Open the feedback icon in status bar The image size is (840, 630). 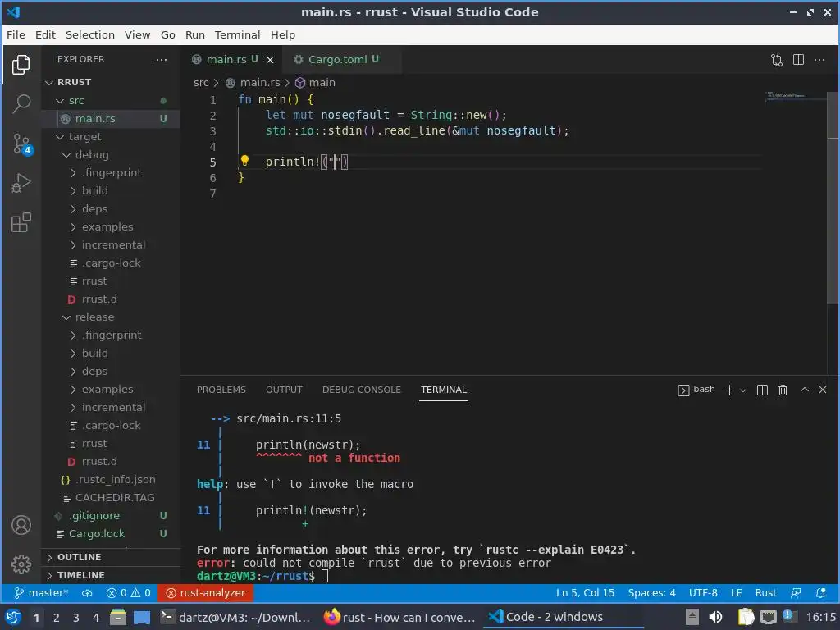click(x=796, y=593)
